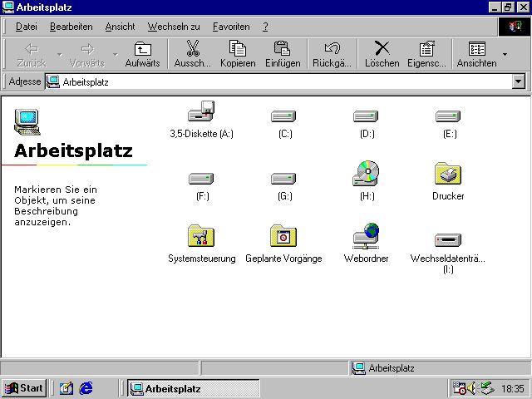The image size is (532, 399).
Task: Open the ? help menu
Action: click(265, 27)
